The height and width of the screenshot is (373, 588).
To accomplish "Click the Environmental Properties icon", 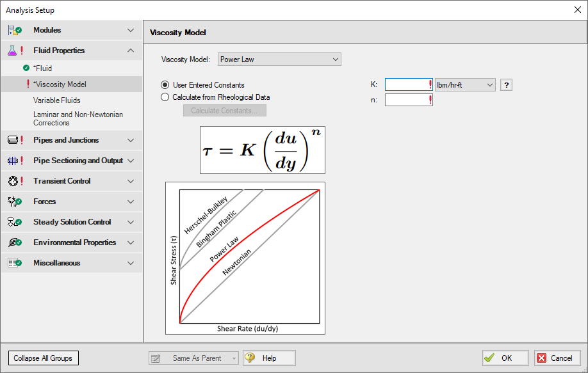I will tap(13, 242).
